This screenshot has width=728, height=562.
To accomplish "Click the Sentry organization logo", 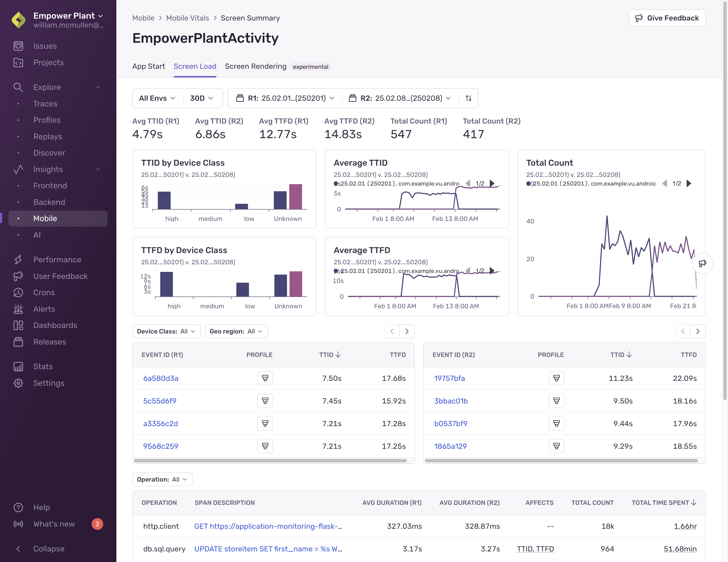I will click(19, 20).
